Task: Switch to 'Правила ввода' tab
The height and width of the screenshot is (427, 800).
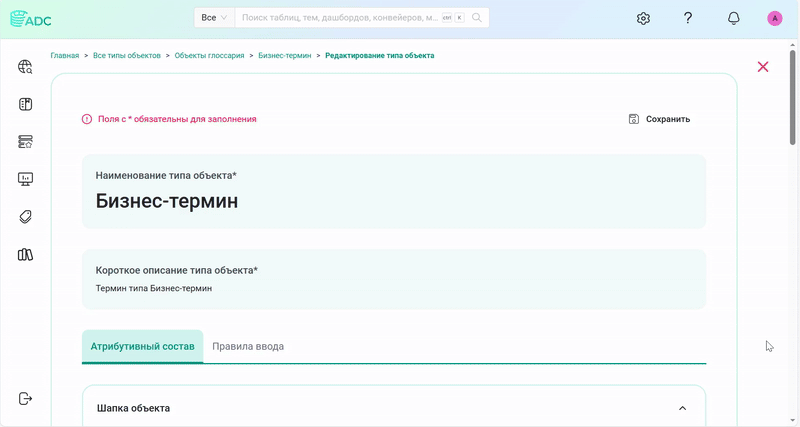Action: coord(248,346)
